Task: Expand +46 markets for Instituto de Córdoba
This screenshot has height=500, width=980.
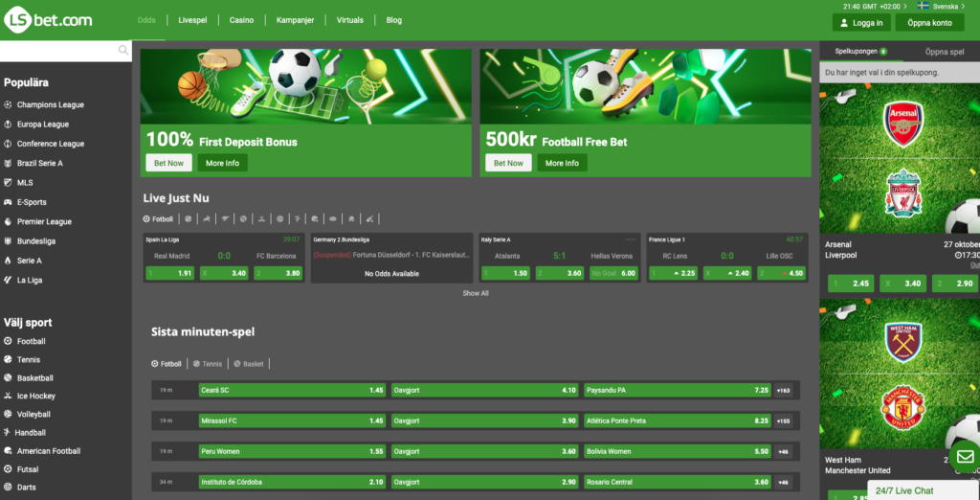Action: [783, 482]
